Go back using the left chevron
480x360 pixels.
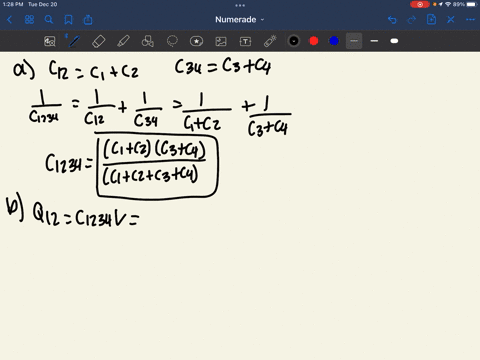point(9,20)
